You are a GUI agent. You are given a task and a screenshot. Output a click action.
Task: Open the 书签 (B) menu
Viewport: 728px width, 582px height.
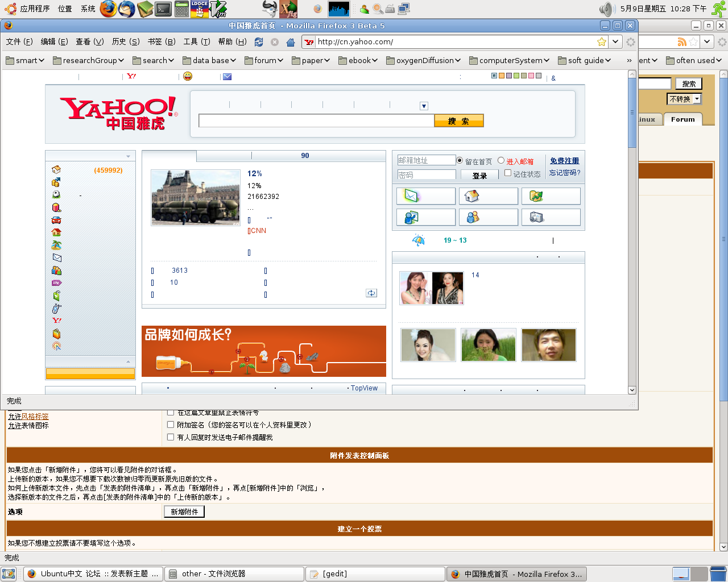click(162, 41)
